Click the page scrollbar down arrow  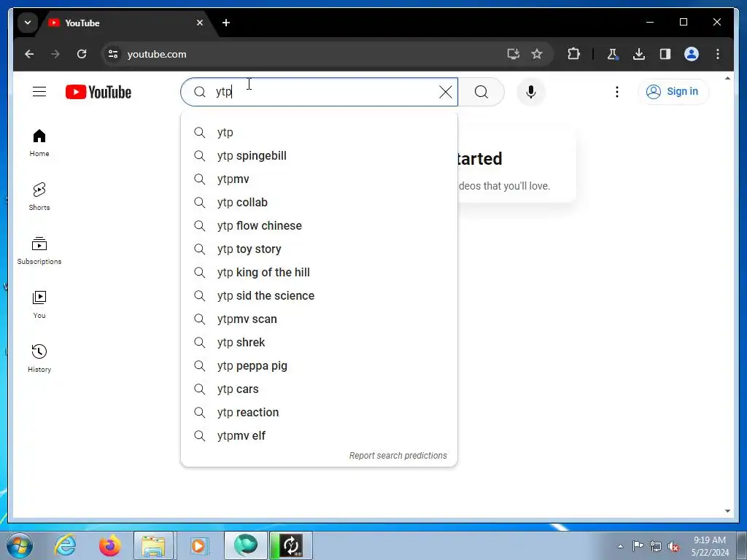(x=727, y=511)
